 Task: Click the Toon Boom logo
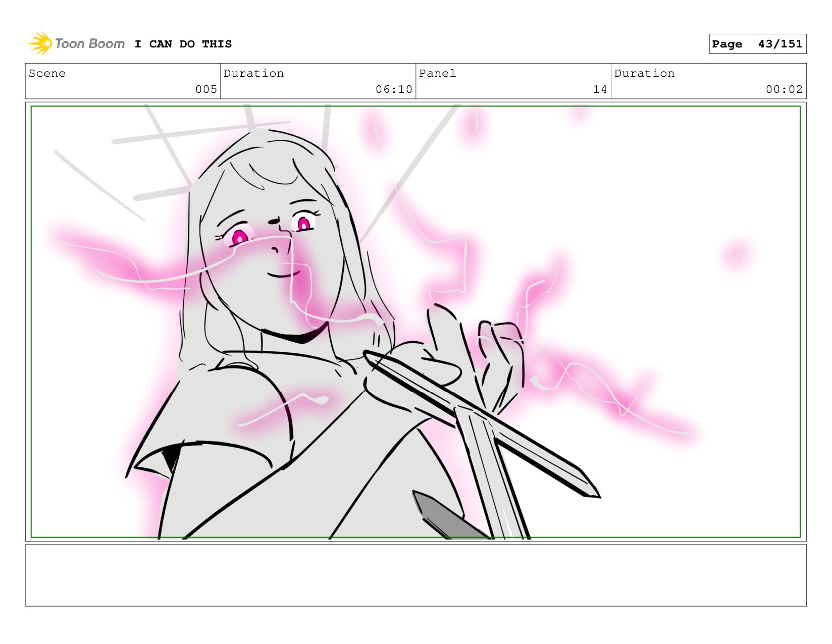point(76,43)
